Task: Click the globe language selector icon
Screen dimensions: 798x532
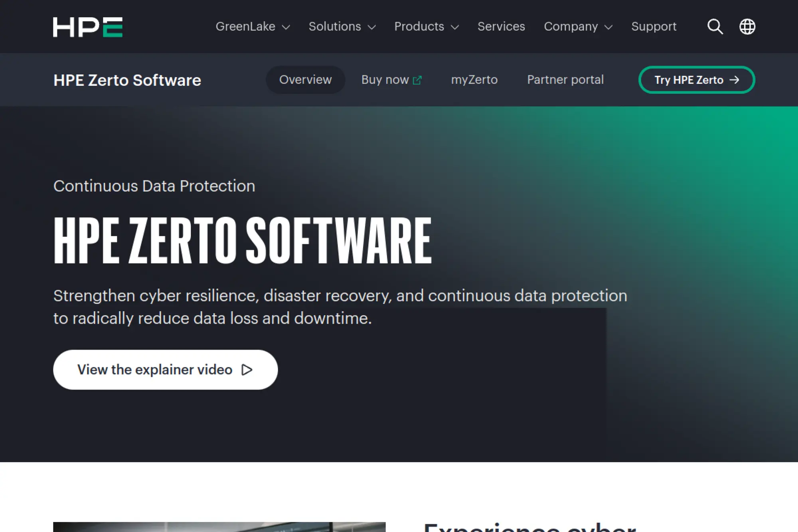Action: coord(747,27)
